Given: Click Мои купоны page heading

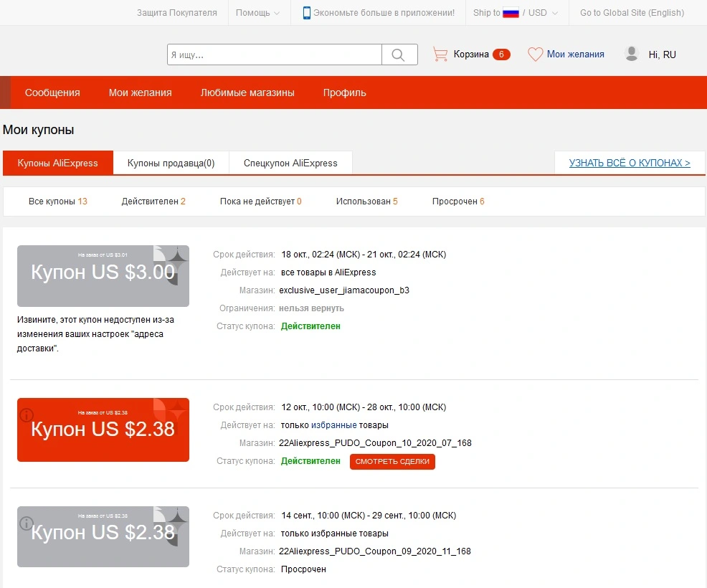Looking at the screenshot, I should pos(38,130).
